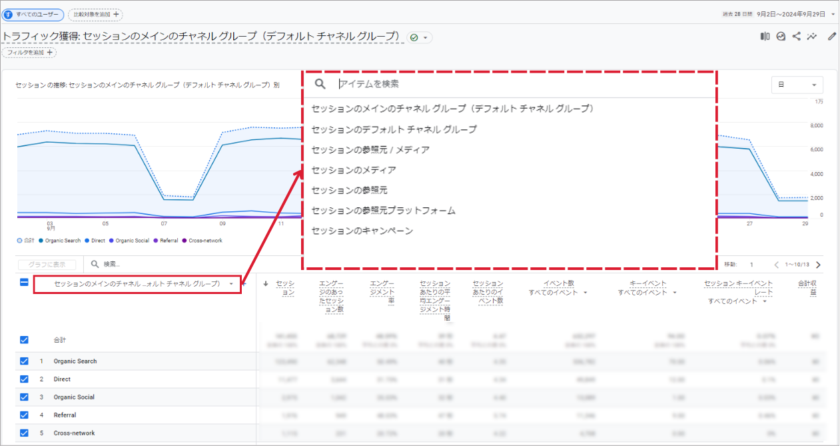This screenshot has height=446, width=840.
Task: Click the アイテムを検索 search field
Action: pyautogui.click(x=500, y=85)
